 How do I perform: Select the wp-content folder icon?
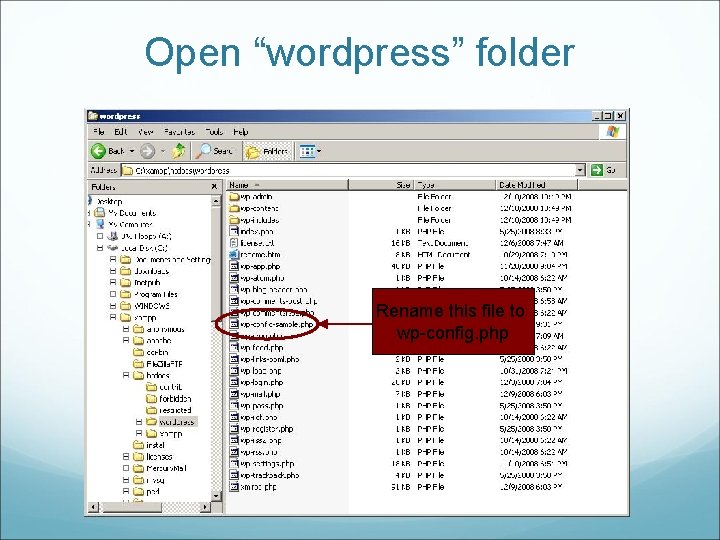234,208
